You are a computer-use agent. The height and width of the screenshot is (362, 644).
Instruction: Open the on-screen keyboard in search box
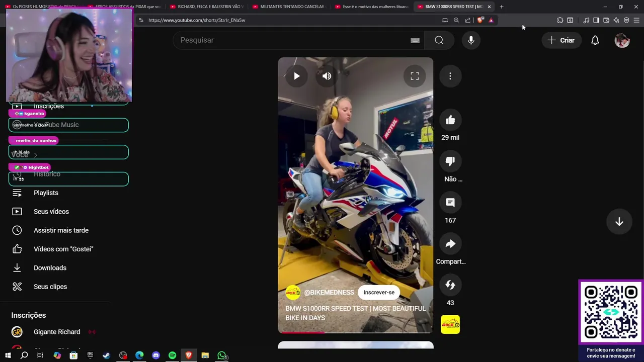click(415, 40)
